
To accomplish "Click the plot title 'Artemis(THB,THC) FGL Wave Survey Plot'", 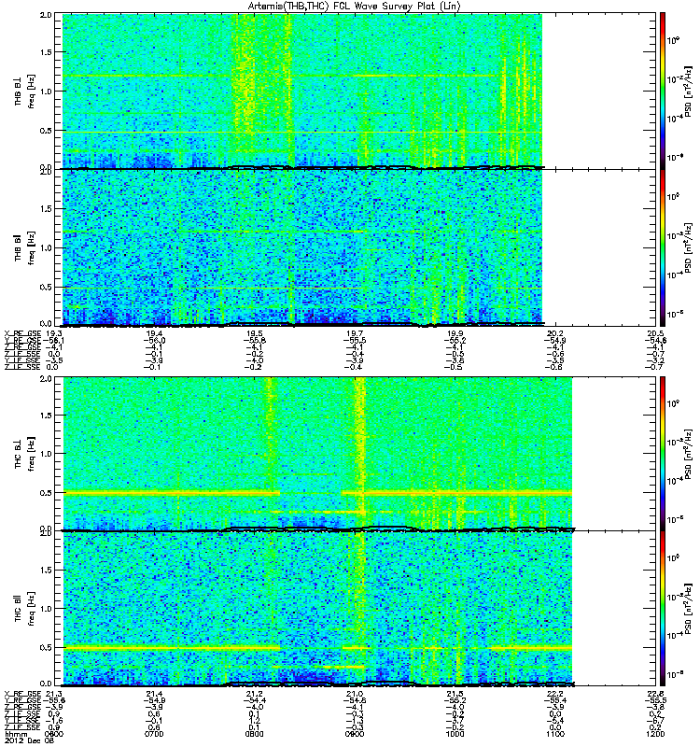I will [354, 7].
